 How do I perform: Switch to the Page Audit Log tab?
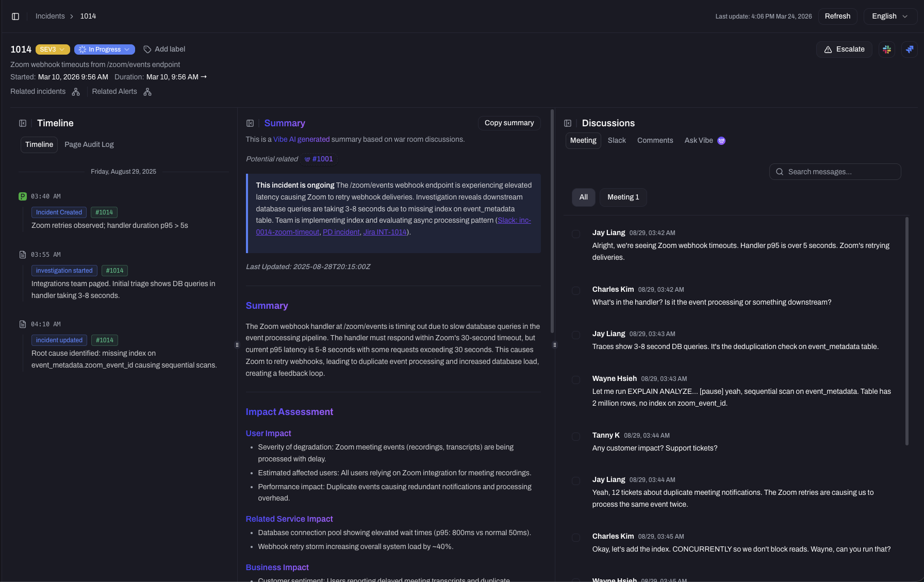89,145
